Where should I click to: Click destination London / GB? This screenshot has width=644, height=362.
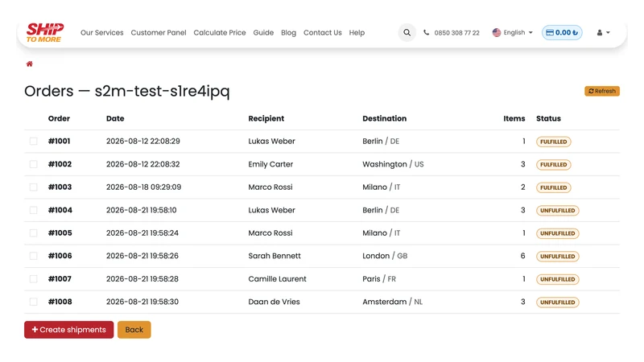[385, 256]
